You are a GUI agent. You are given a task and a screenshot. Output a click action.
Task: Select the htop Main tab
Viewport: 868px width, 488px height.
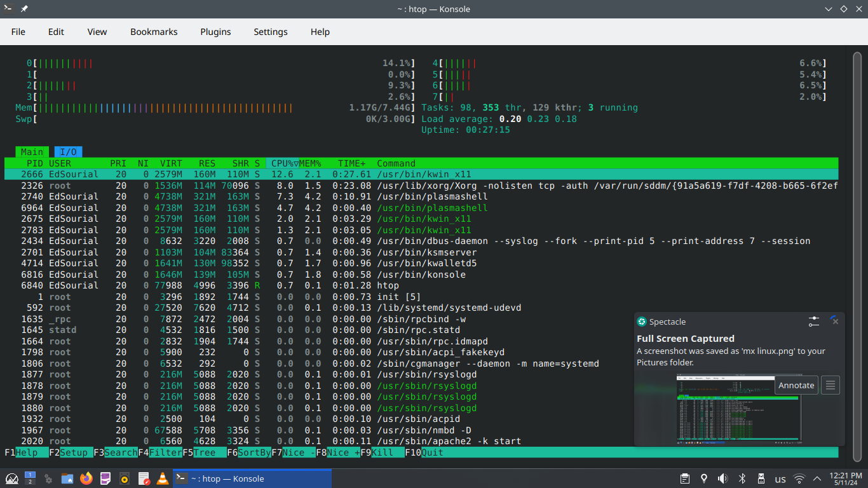point(32,152)
